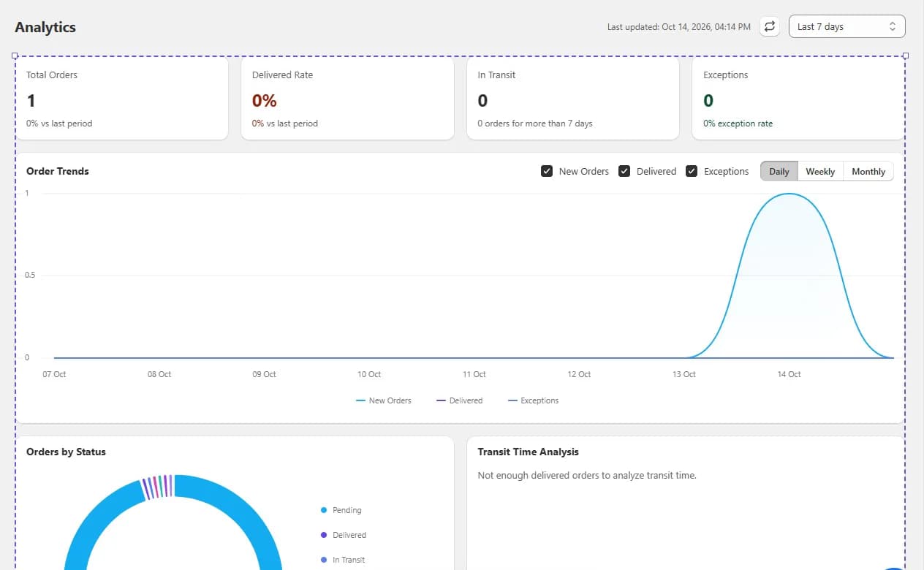The width and height of the screenshot is (924, 570).
Task: Click the 0% exception rate text
Action: 738,123
